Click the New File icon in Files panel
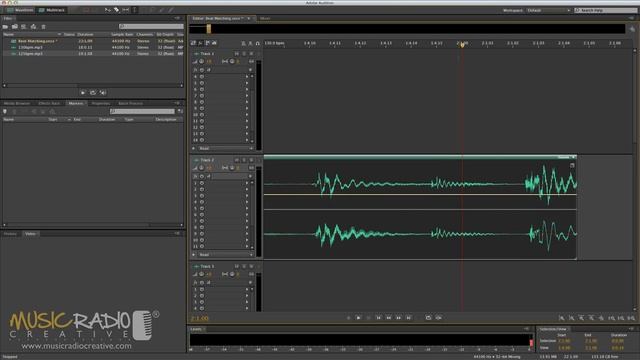 [x=24, y=27]
